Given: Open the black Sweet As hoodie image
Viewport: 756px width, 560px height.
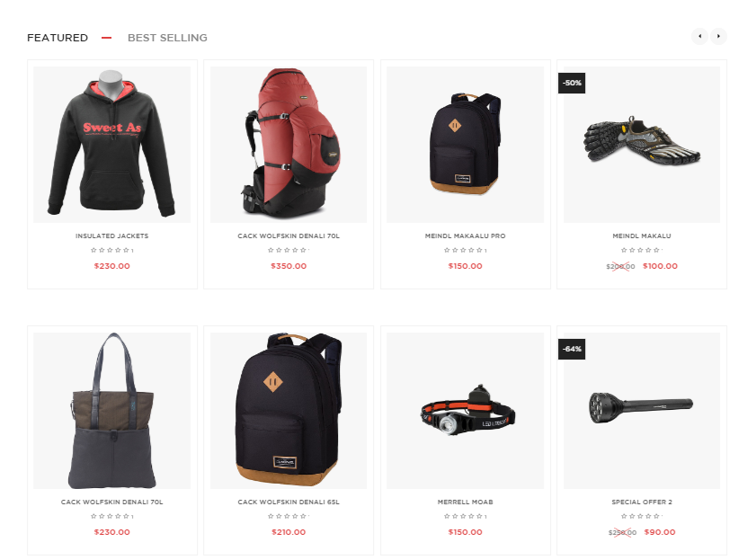Looking at the screenshot, I should (x=111, y=145).
